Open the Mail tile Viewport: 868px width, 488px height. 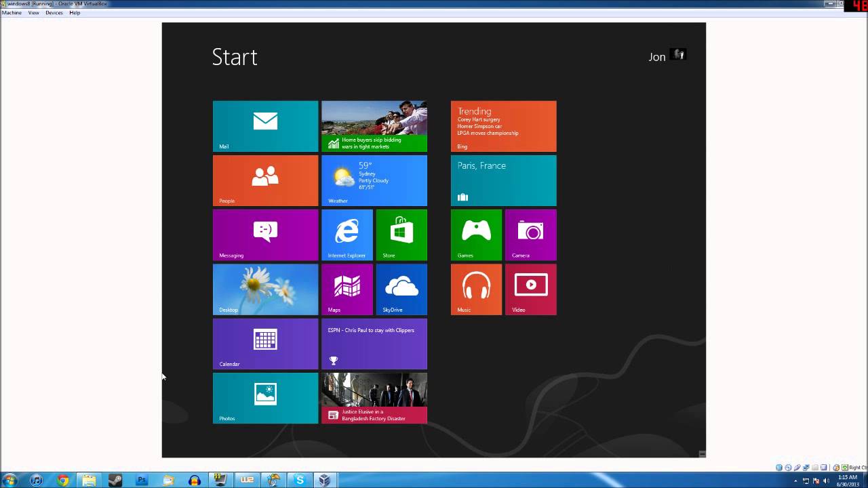coord(265,126)
